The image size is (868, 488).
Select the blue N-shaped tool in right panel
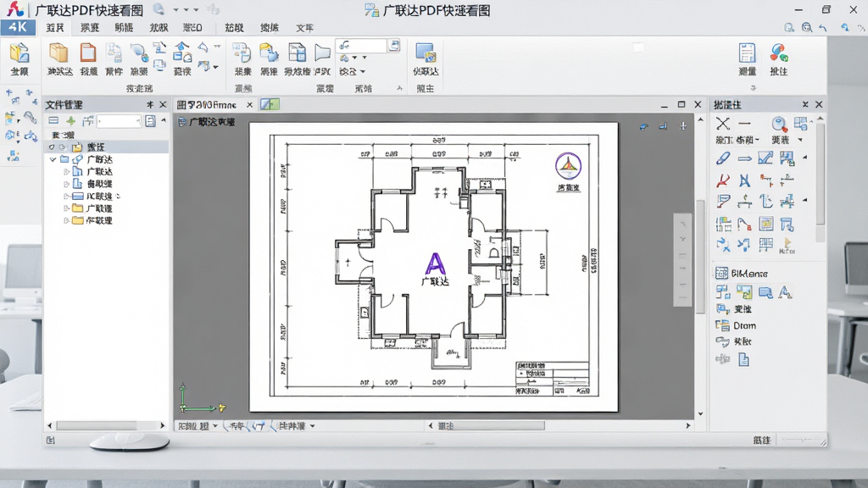tap(744, 180)
